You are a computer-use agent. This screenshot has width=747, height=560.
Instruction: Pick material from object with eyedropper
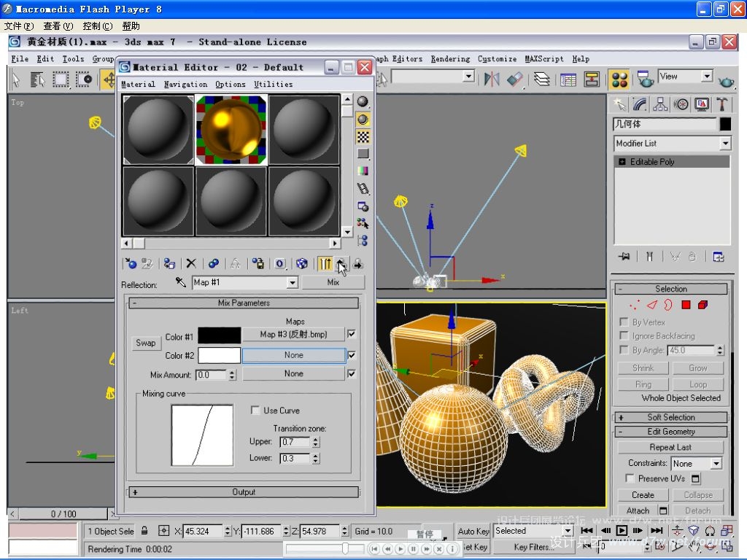(x=181, y=282)
